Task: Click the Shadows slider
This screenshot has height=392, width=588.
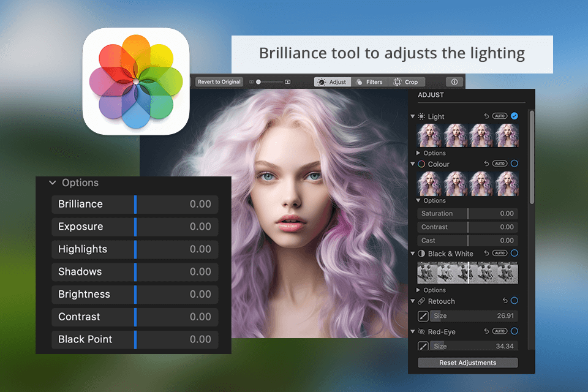Action: tap(135, 271)
